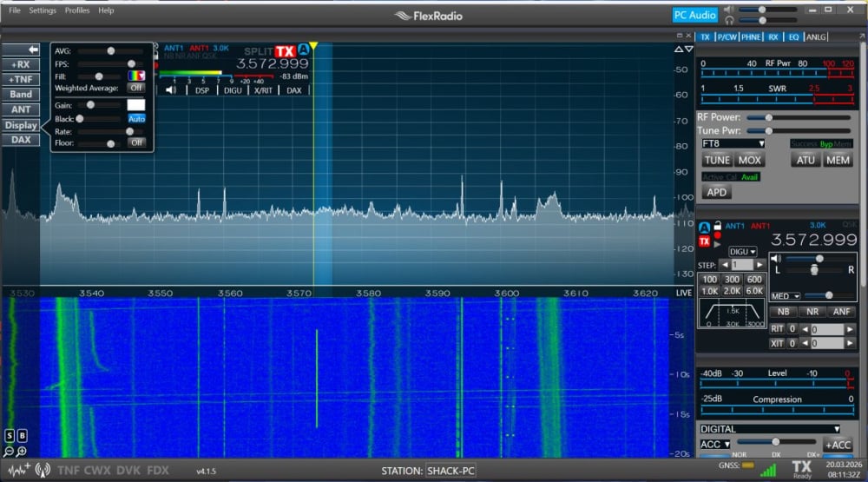
Task: Toggle the Black level Auto button
Action: tap(136, 119)
